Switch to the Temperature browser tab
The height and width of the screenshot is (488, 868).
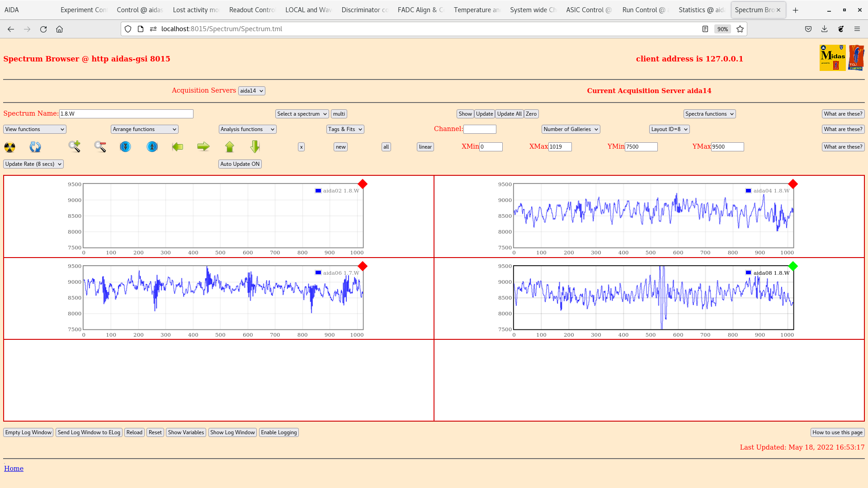click(477, 10)
